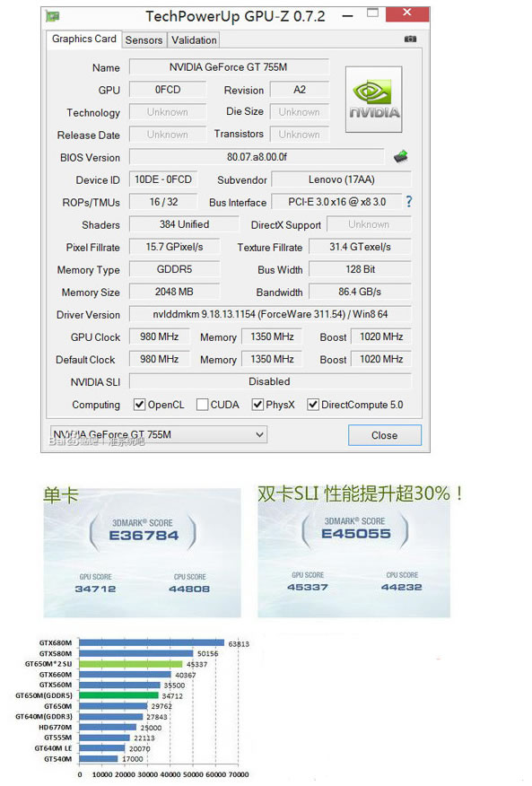
Task: Close GPU-Z with the red X
Action: pyautogui.click(x=407, y=13)
